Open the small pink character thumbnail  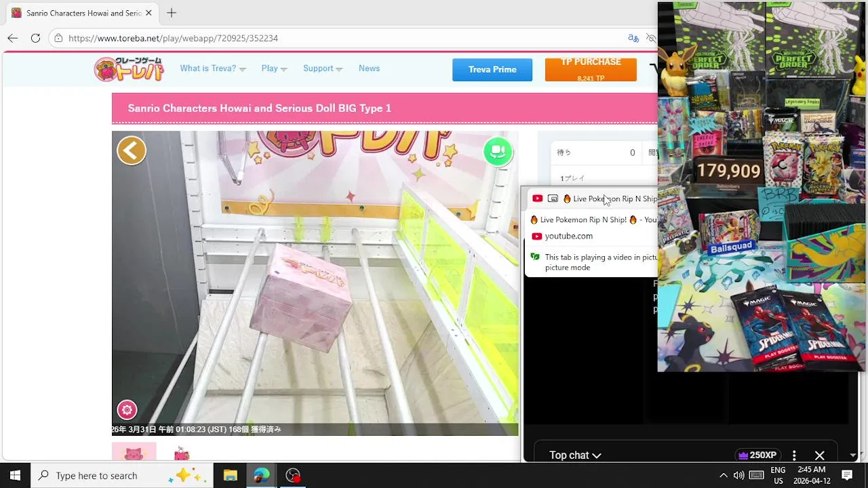pyautogui.click(x=181, y=453)
